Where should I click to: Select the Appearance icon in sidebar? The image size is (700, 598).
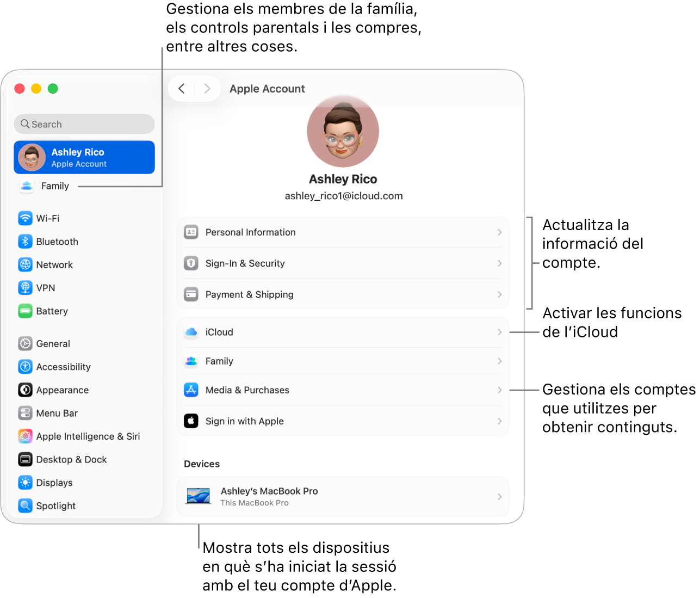26,390
